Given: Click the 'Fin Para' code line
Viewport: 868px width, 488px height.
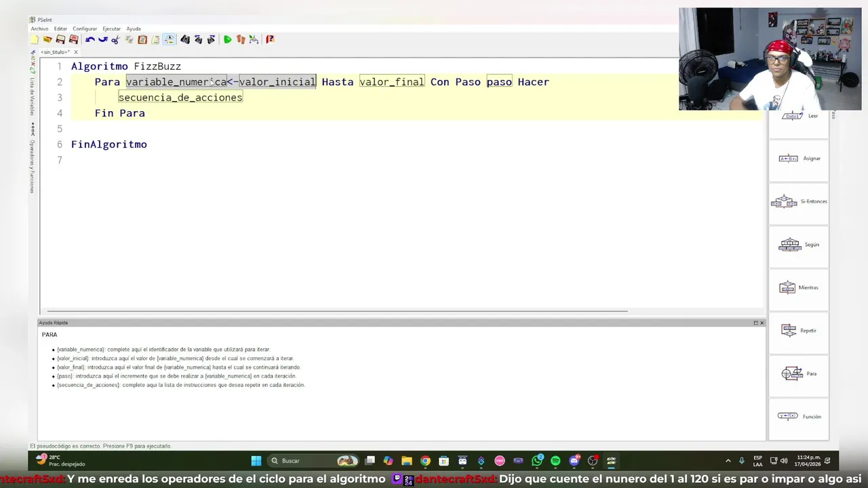Looking at the screenshot, I should [120, 113].
